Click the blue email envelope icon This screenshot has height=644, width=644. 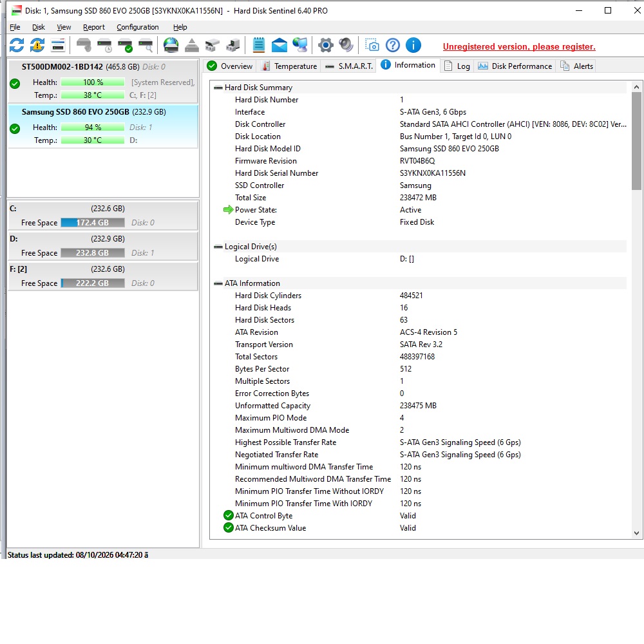pyautogui.click(x=279, y=45)
